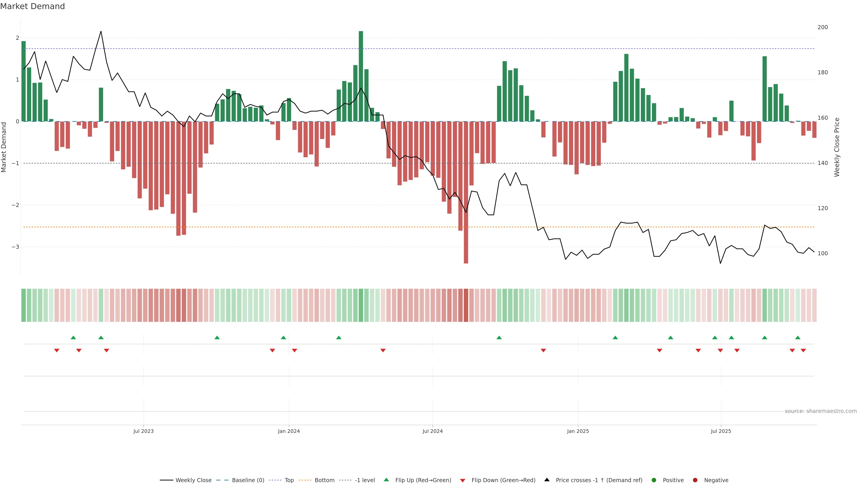Image resolution: width=868 pixels, height=488 pixels.
Task: Click the source sharemaestro.com text
Action: (x=821, y=411)
